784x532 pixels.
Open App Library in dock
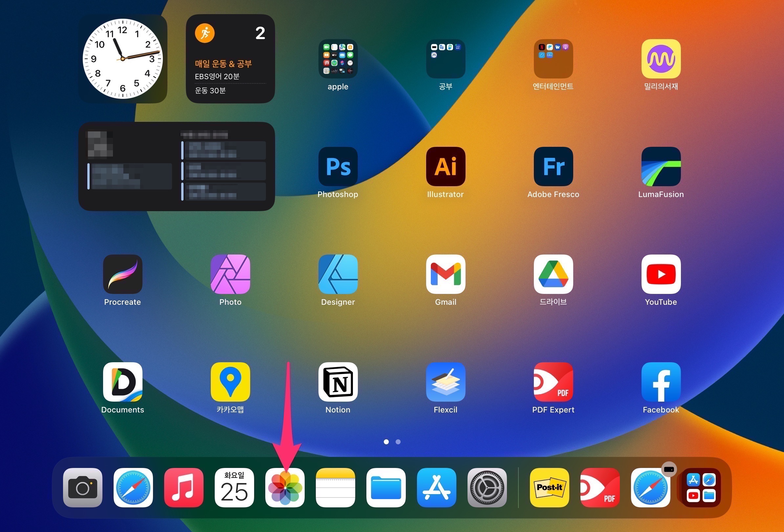[701, 487]
